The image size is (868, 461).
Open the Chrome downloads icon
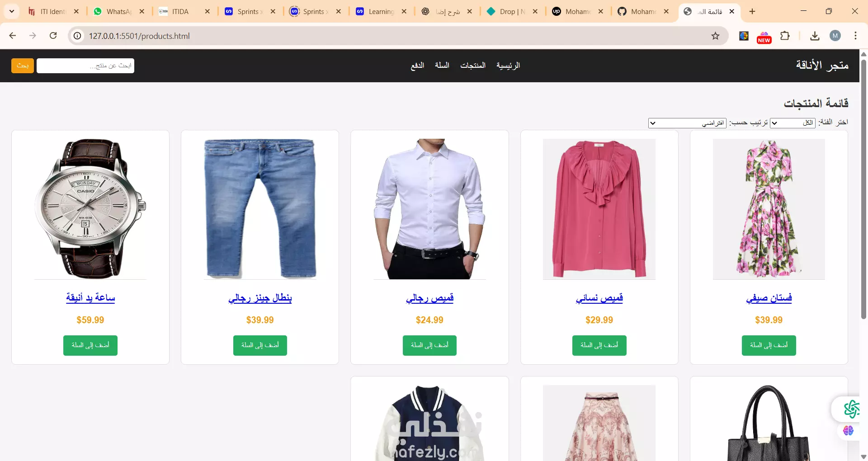tap(815, 36)
